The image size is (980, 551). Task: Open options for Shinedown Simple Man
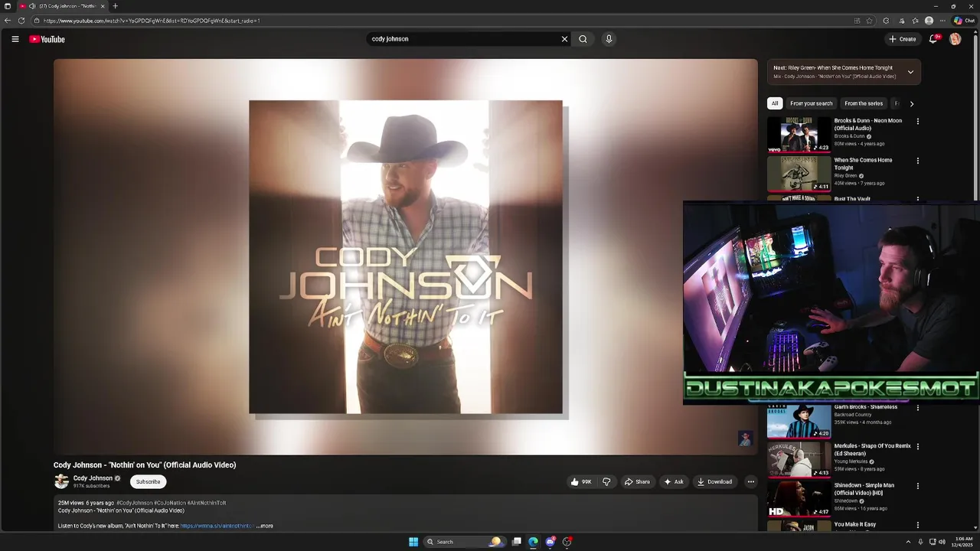917,486
